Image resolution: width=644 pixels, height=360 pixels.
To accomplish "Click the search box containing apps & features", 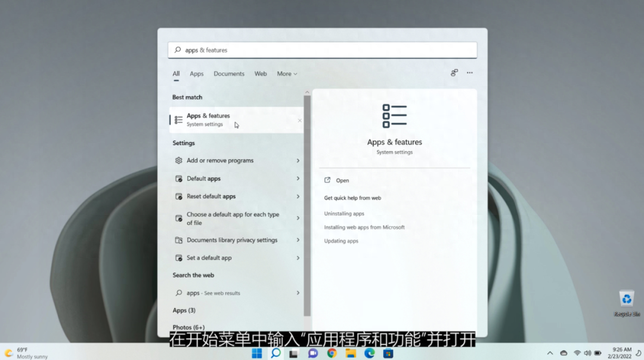I will 322,50.
